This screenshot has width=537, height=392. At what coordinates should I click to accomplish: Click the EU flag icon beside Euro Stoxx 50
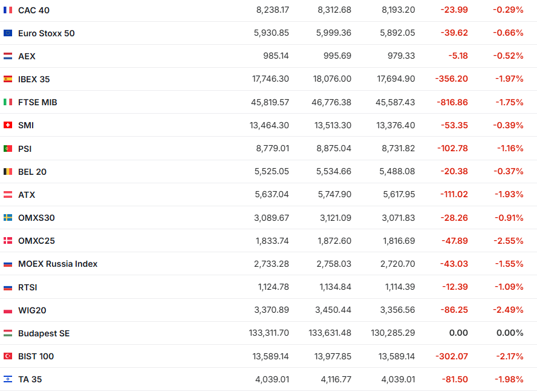point(8,33)
